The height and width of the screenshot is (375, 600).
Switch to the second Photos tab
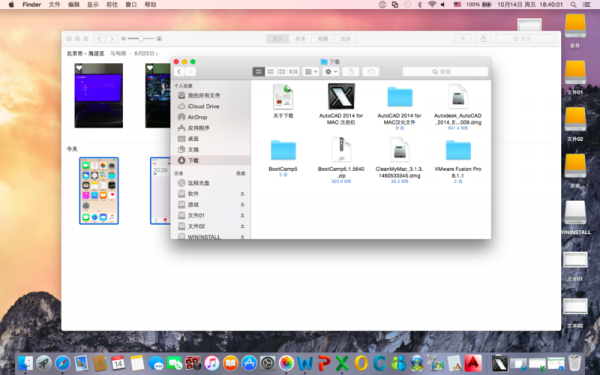pos(300,39)
